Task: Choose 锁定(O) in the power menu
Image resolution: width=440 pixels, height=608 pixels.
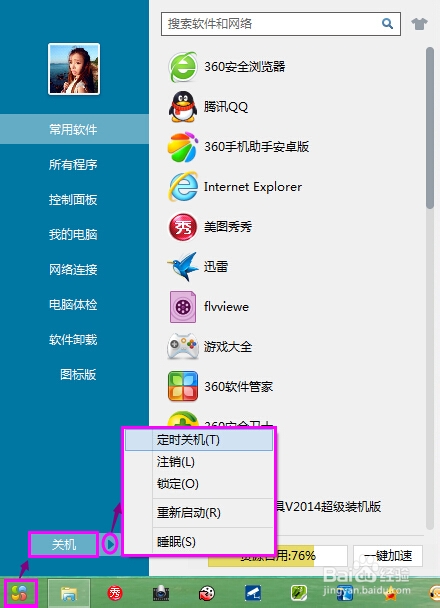Action: click(x=198, y=484)
